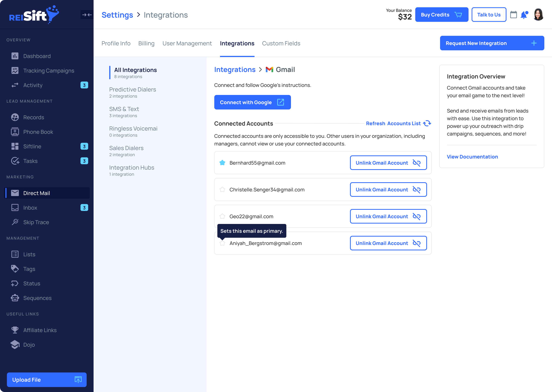Click refresh icon beside Accounts List

[x=427, y=123]
